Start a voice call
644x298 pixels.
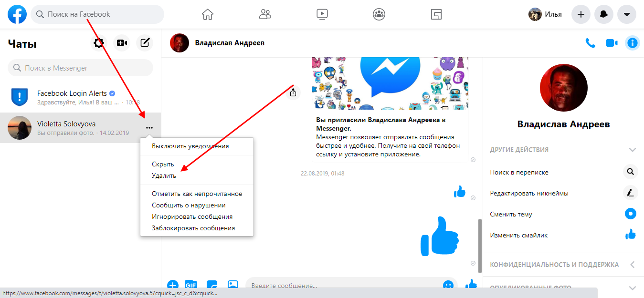pos(591,43)
